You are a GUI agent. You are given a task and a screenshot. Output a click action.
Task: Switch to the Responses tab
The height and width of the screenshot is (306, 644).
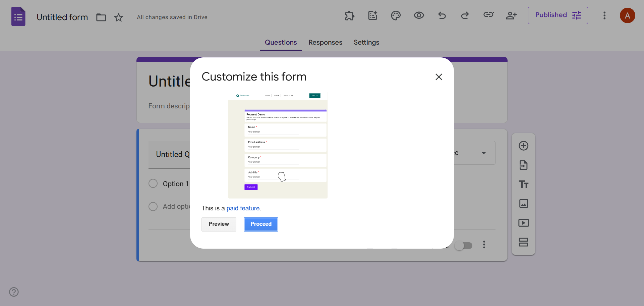point(325,43)
